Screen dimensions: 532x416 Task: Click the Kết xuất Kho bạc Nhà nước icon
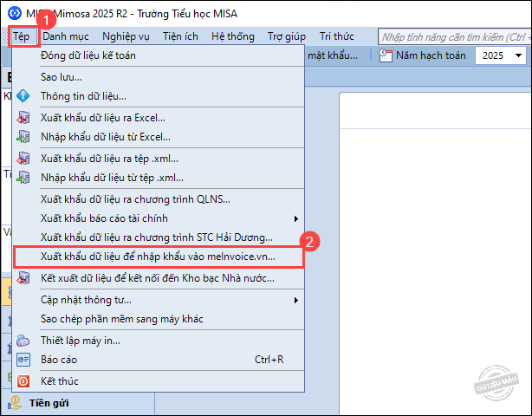pos(23,278)
